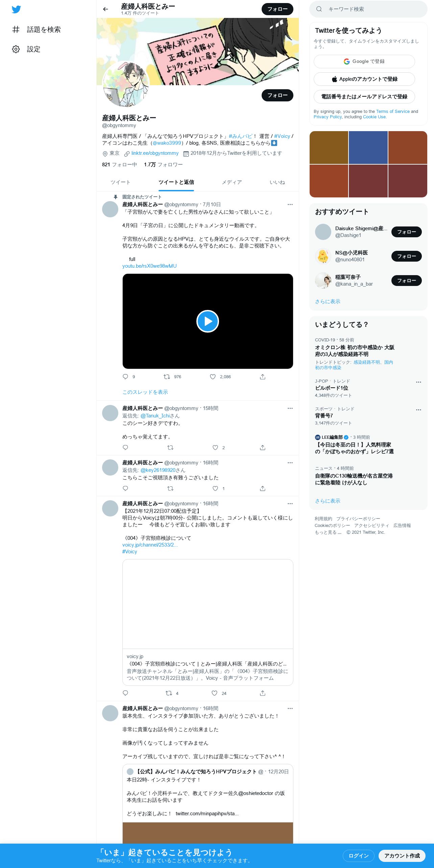This screenshot has width=434, height=868.
Task: Share the pinned tweet
Action: 263,377
